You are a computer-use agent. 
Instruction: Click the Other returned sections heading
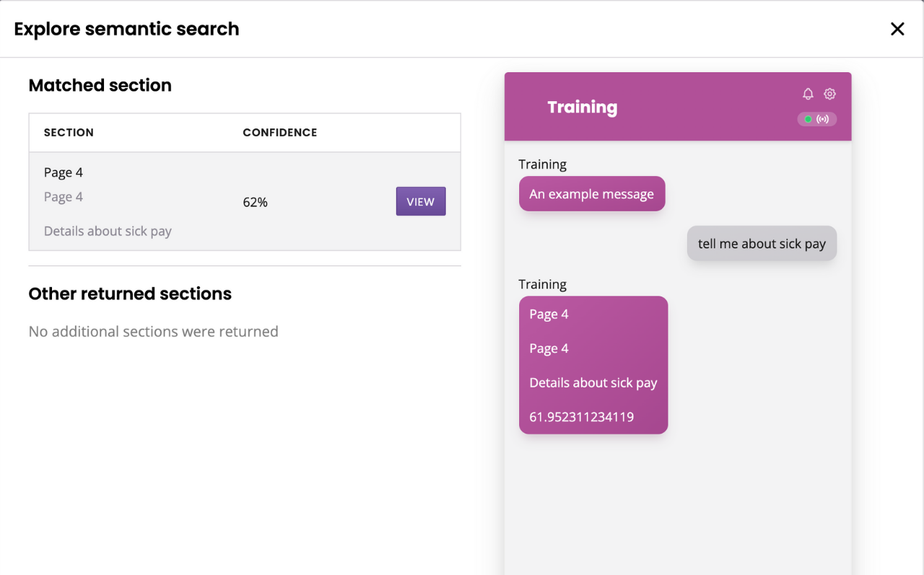pos(130,294)
